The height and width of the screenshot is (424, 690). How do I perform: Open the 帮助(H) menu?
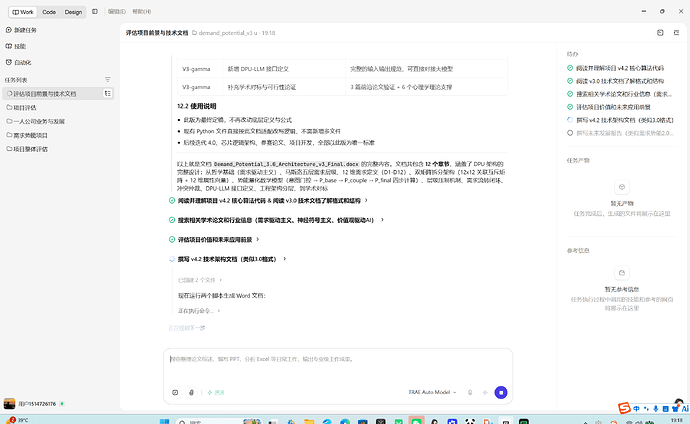tap(142, 11)
